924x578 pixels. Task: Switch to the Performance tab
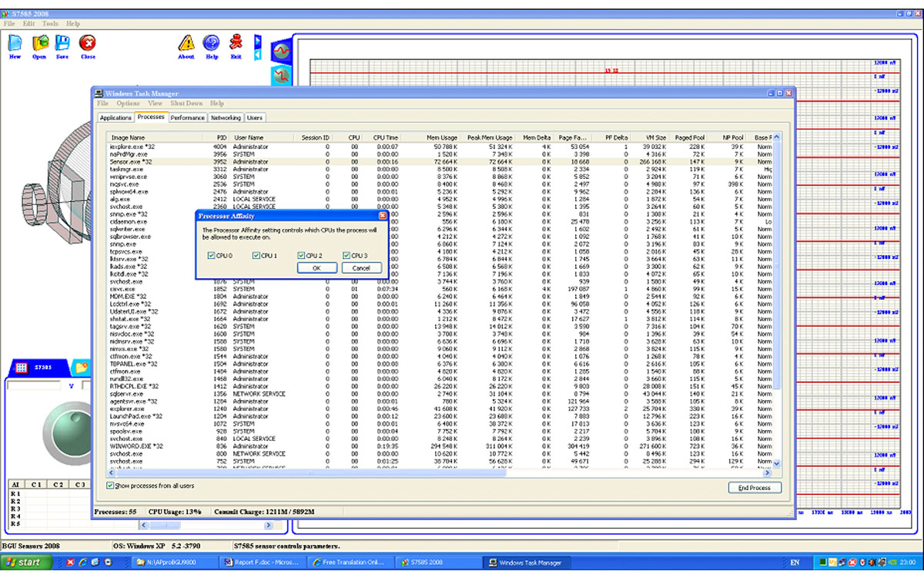(x=188, y=118)
